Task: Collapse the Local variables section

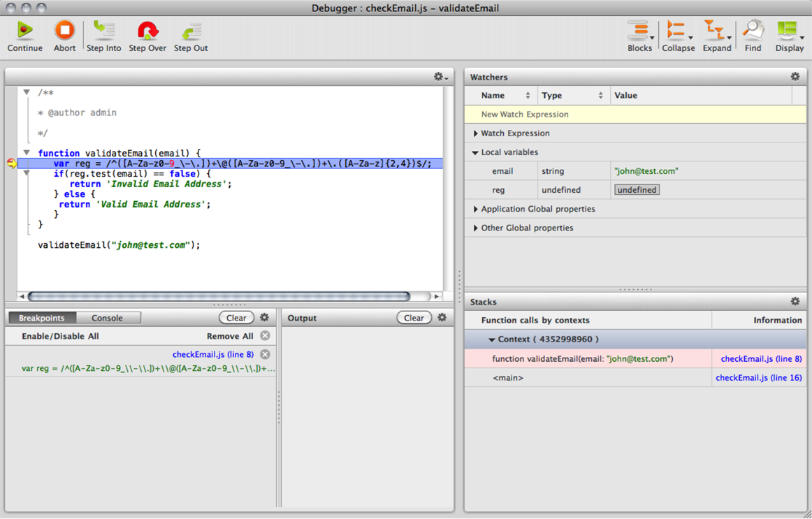Action: [x=475, y=152]
